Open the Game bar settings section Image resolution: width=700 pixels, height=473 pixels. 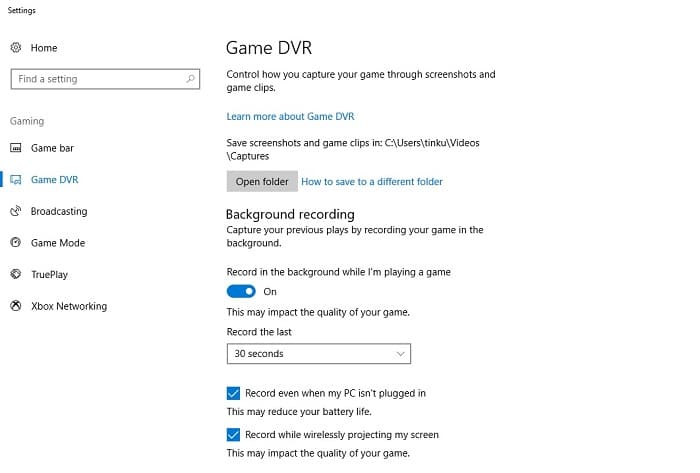point(52,148)
